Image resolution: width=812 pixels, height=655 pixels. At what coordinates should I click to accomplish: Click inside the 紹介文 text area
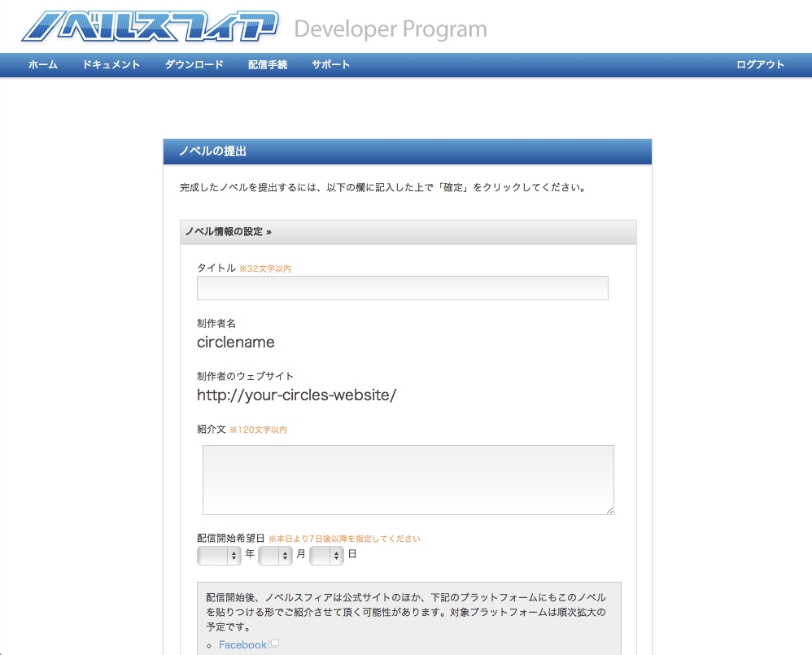[408, 479]
